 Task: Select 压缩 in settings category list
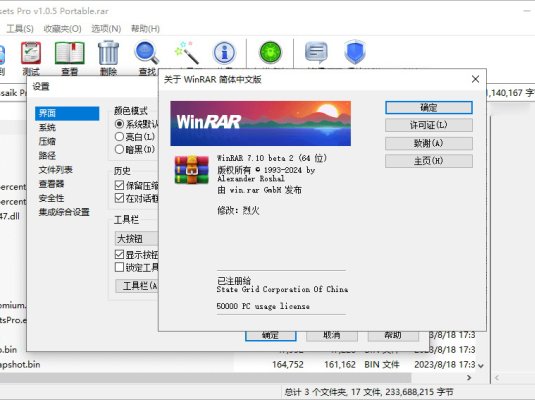coord(47,142)
